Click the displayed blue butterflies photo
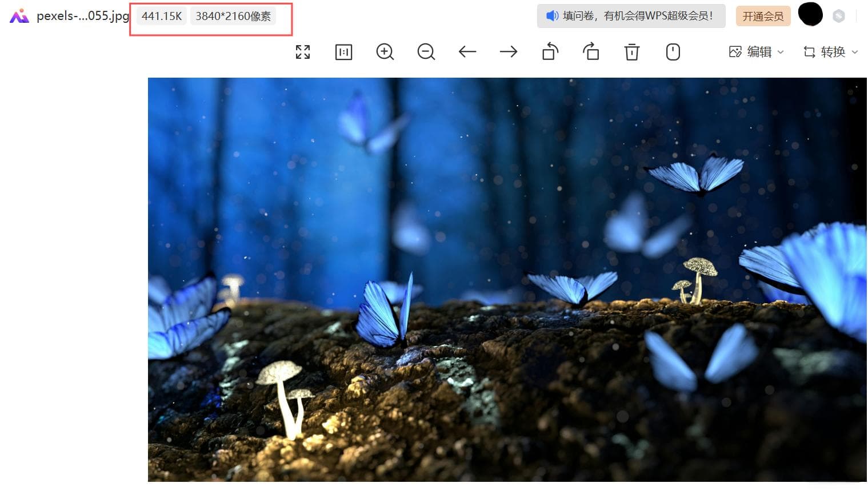This screenshot has height=495, width=868. point(507,280)
